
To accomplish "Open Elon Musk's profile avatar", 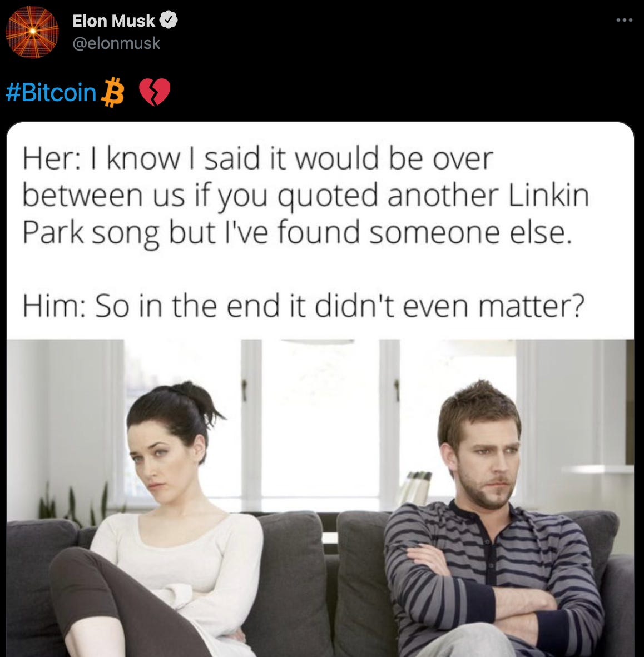I will pos(32,32).
